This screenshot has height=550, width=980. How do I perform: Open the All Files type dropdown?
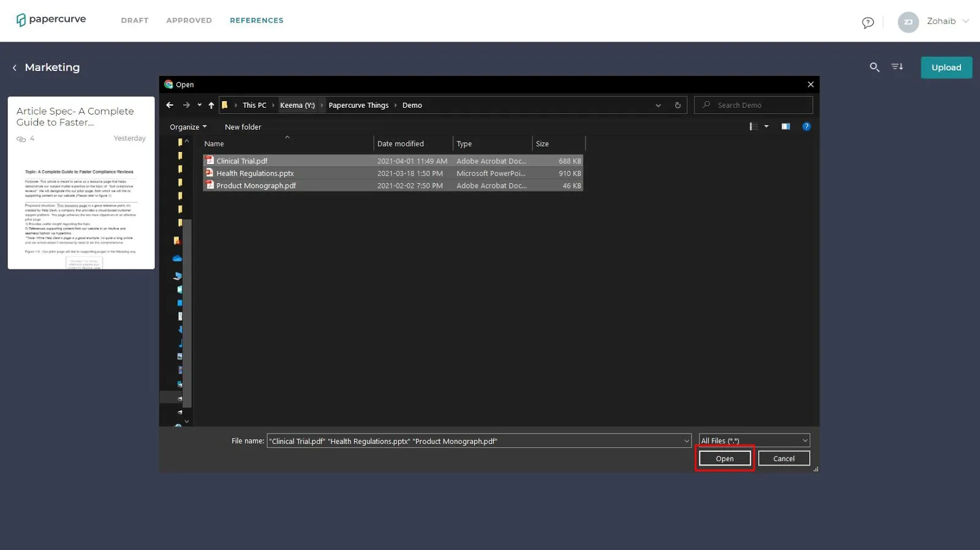click(755, 440)
